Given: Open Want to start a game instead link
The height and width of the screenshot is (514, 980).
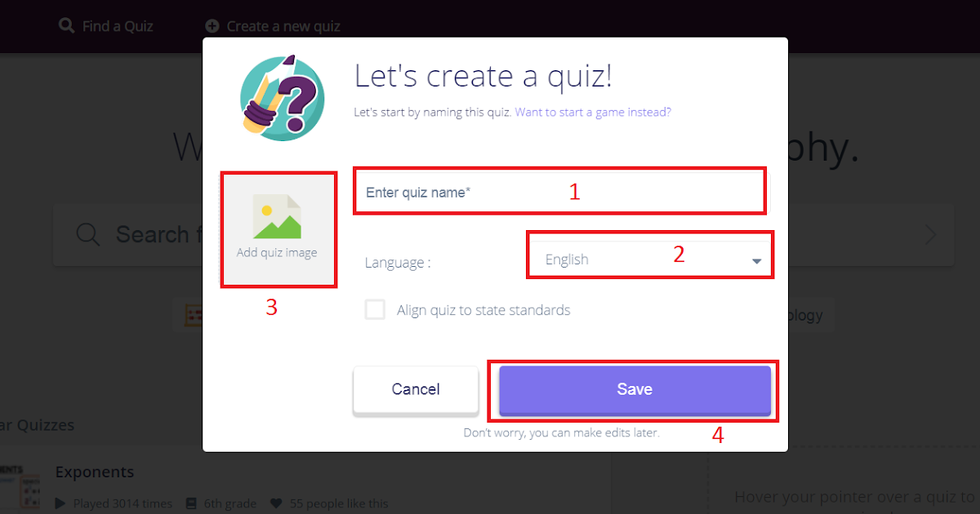Looking at the screenshot, I should point(591,112).
